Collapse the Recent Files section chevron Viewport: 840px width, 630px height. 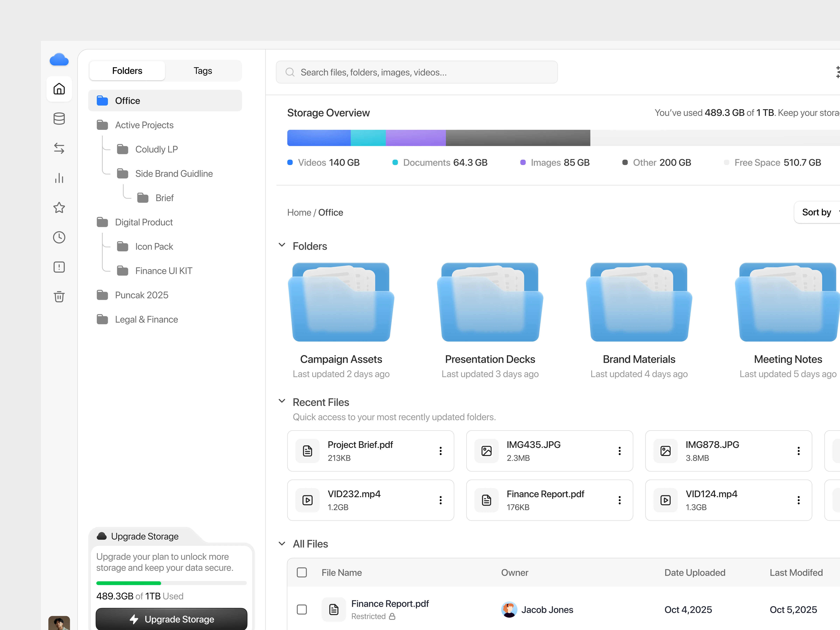click(x=282, y=401)
